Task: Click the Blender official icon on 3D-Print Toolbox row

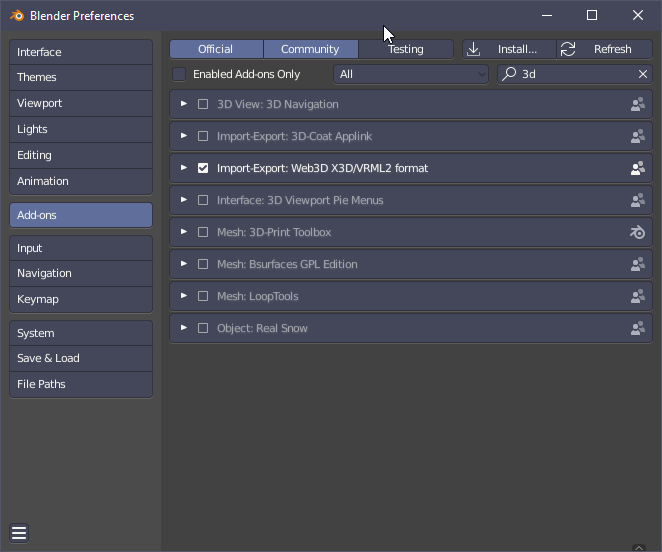Action: pos(638,232)
